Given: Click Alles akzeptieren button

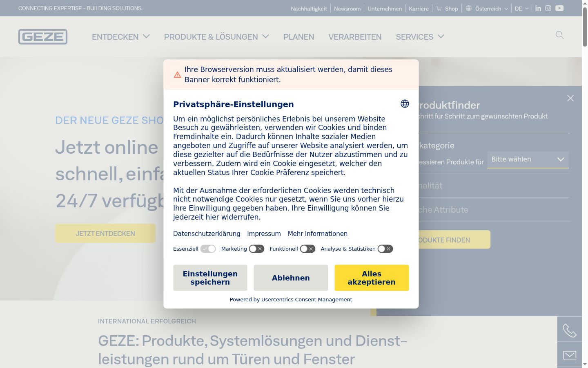Looking at the screenshot, I should 372,278.
